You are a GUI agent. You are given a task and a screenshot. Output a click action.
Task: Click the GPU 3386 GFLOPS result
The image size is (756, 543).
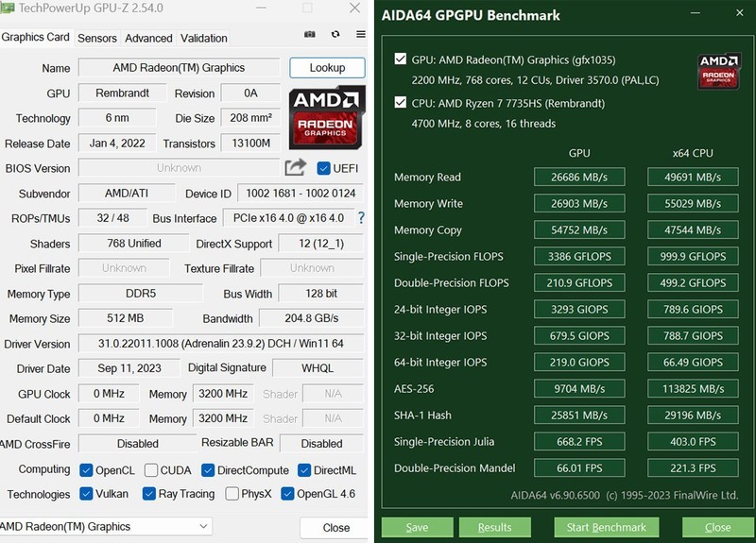pyautogui.click(x=579, y=256)
